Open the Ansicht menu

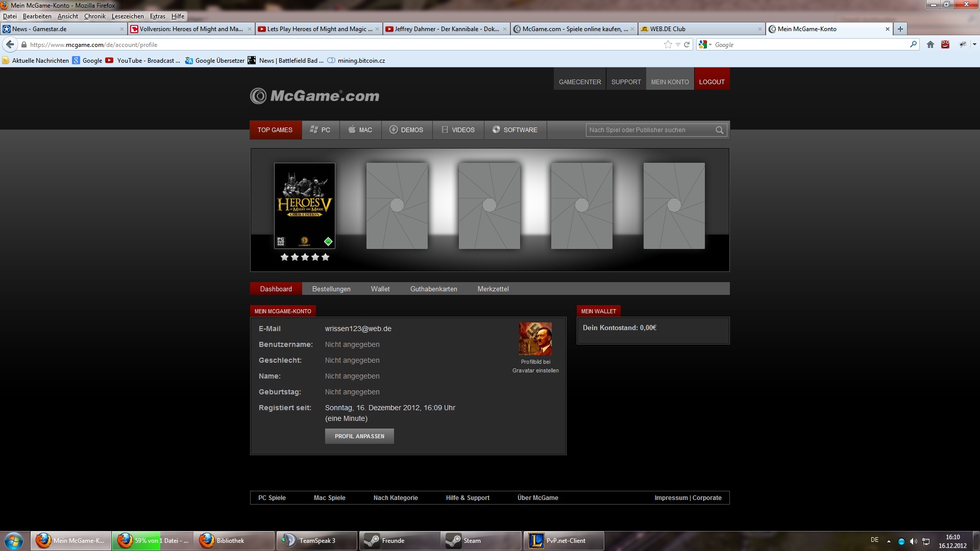pyautogui.click(x=68, y=16)
